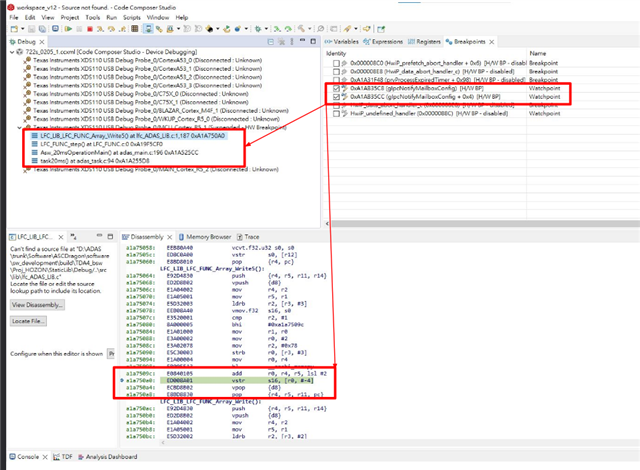This screenshot has height=470, width=640.
Task: Open the Analysis Dashboard tab
Action: point(107,457)
